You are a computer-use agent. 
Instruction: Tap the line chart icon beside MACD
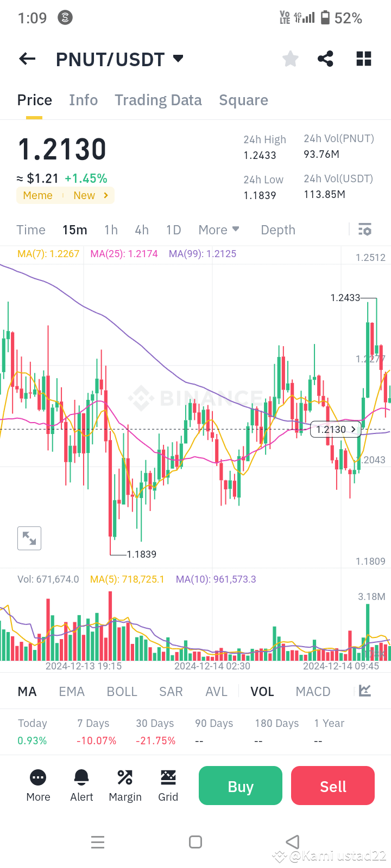tap(364, 691)
